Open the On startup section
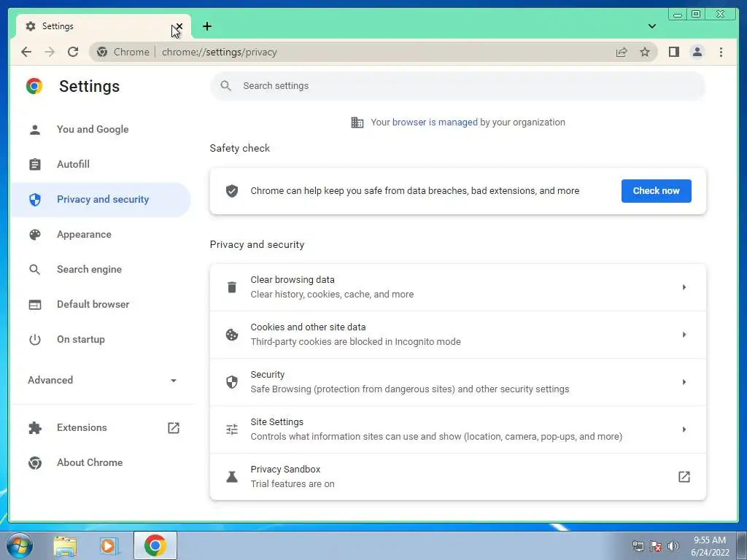The image size is (747, 560). click(101, 340)
